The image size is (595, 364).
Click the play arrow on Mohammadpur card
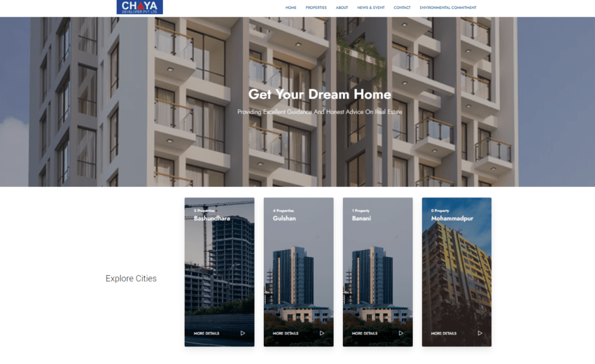pyautogui.click(x=480, y=333)
